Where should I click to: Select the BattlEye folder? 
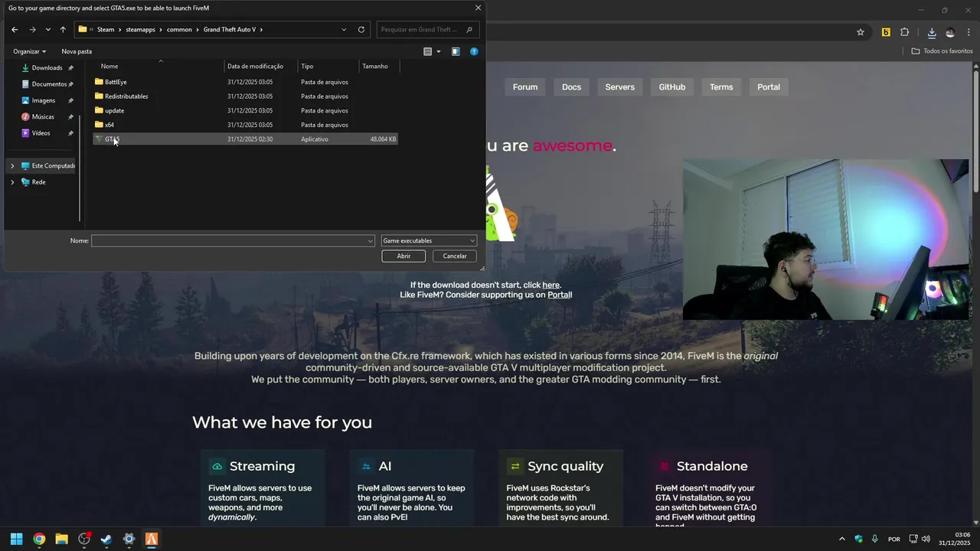[x=245, y=82]
